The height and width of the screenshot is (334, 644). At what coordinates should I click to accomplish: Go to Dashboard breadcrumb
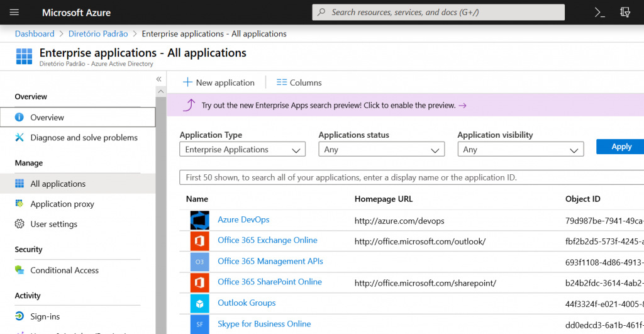coord(35,34)
